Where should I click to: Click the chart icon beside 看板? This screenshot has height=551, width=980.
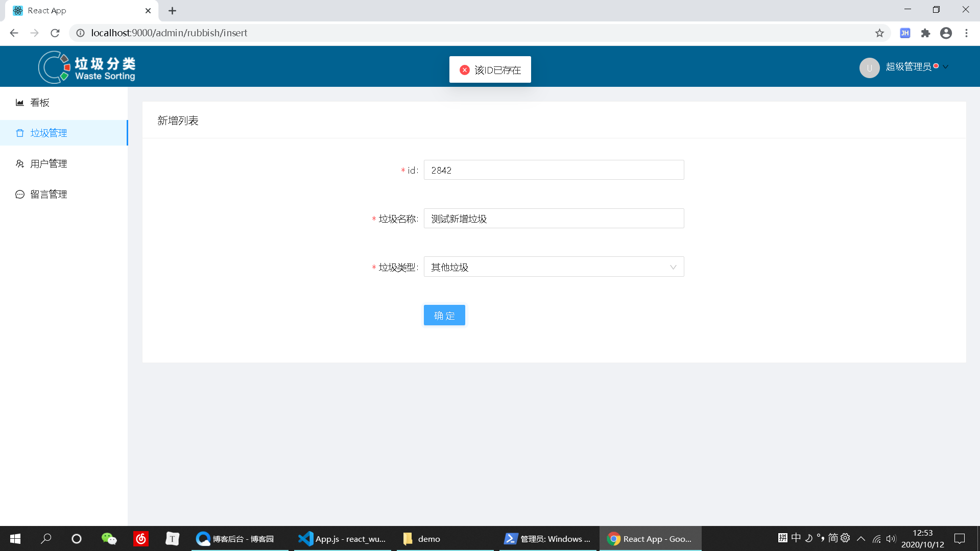pyautogui.click(x=20, y=103)
